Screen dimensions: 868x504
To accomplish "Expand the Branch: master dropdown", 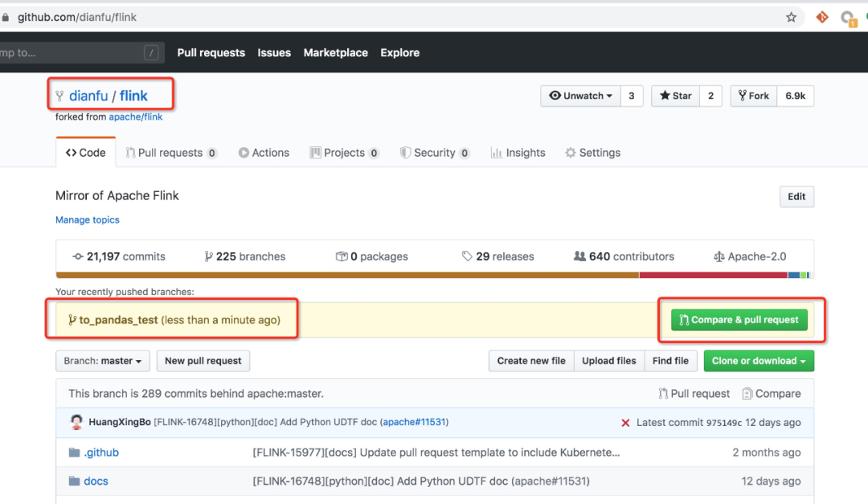I will coord(103,361).
